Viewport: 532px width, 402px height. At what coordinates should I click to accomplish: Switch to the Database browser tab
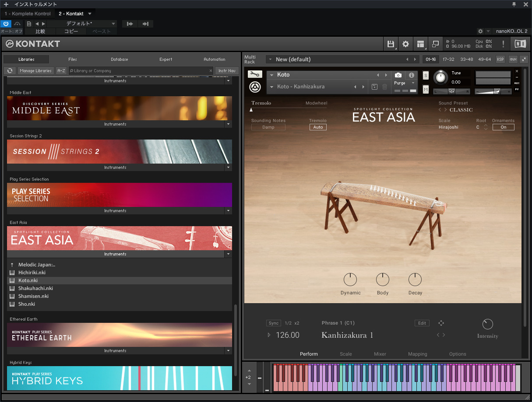pos(119,59)
